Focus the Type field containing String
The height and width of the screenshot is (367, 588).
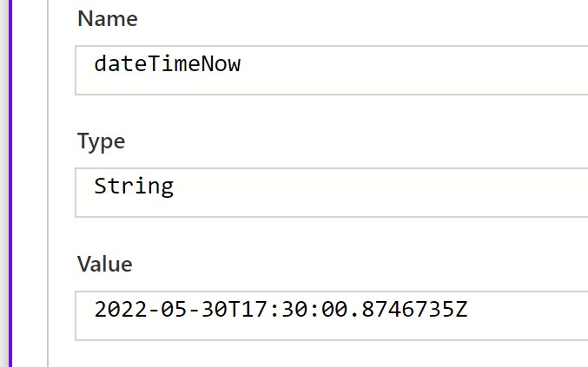330,192
